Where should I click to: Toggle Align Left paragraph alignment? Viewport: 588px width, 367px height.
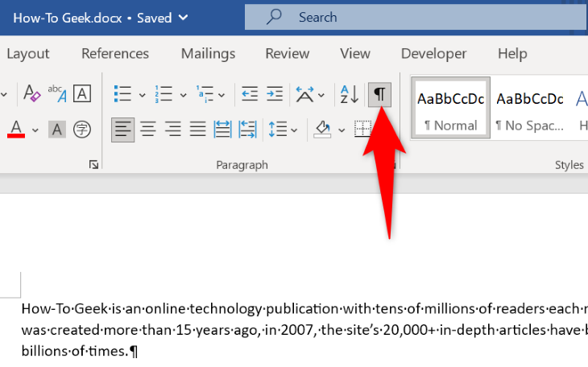122,128
